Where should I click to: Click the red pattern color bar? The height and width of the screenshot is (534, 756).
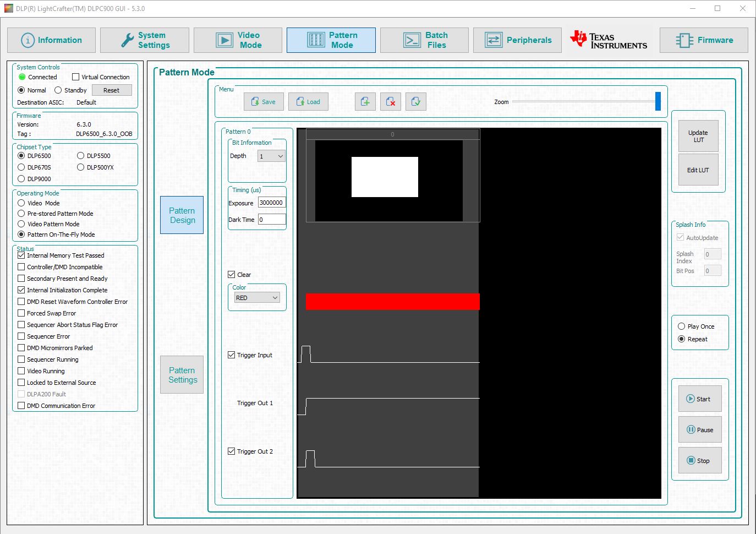click(393, 302)
